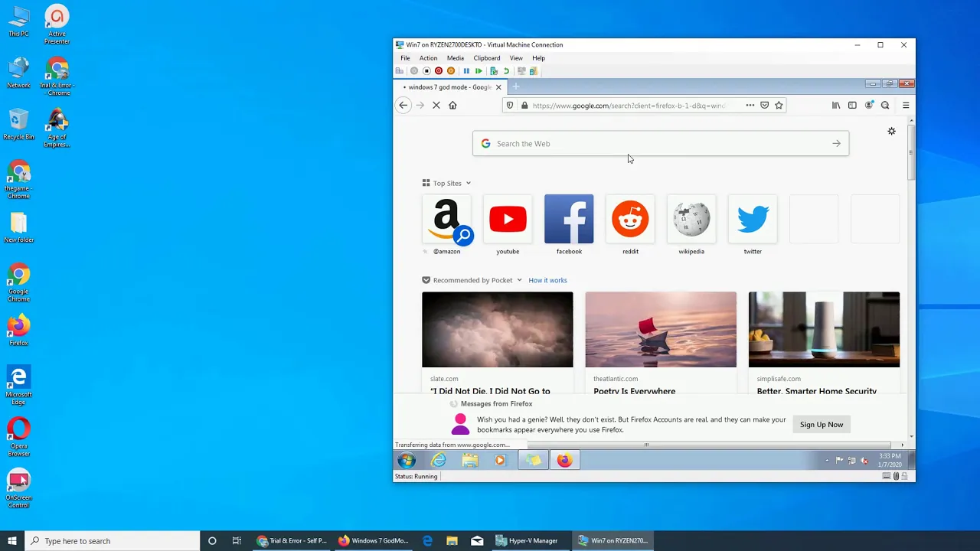Click Opera Browser desktop icon
The width and height of the screenshot is (980, 551).
pyautogui.click(x=18, y=437)
